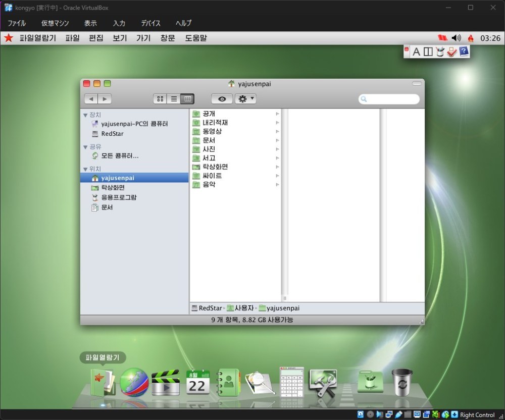
Task: Select the 서고 folder in file column
Action: [235, 158]
